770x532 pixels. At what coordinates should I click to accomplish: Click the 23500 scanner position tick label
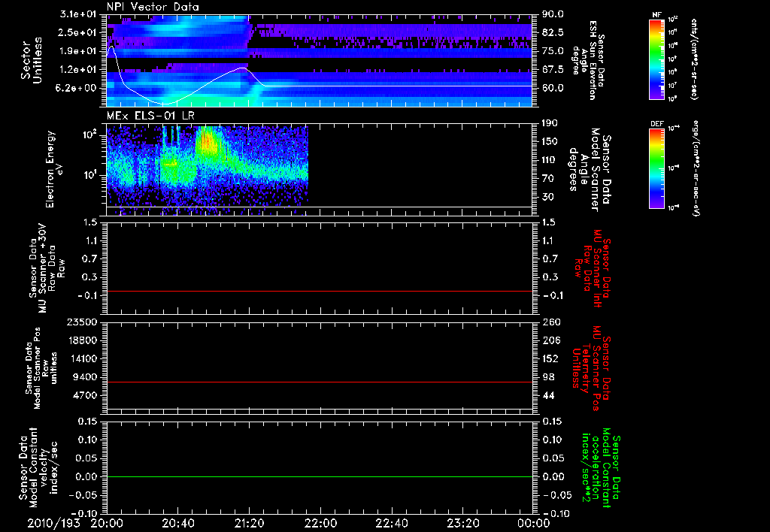click(81, 322)
